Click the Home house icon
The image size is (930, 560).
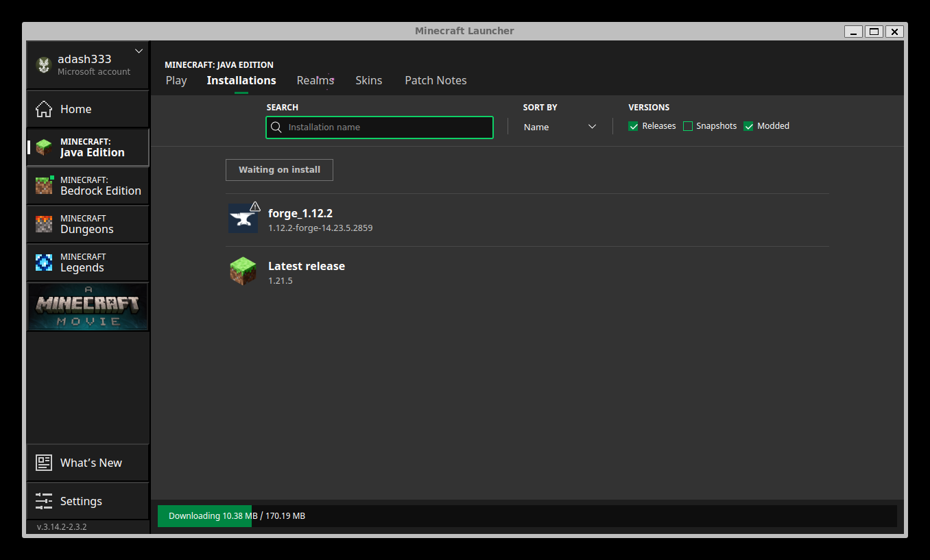(x=44, y=109)
